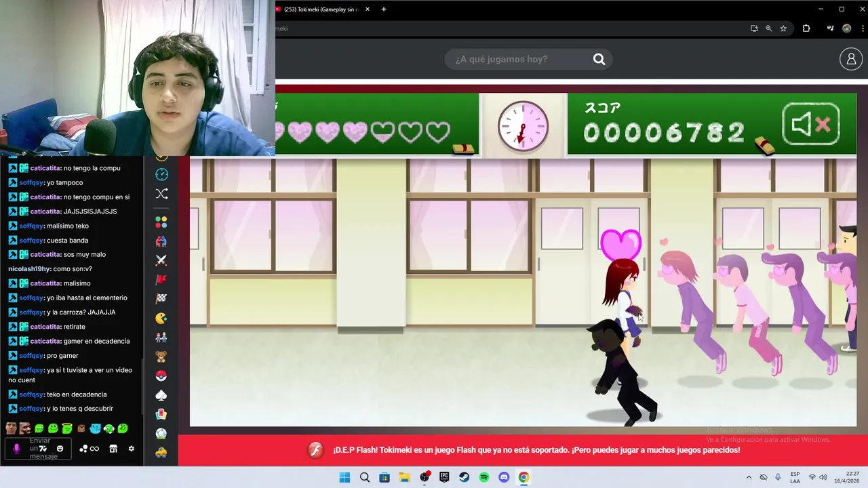Open Windows Start menu
868x488 pixels.
(344, 477)
